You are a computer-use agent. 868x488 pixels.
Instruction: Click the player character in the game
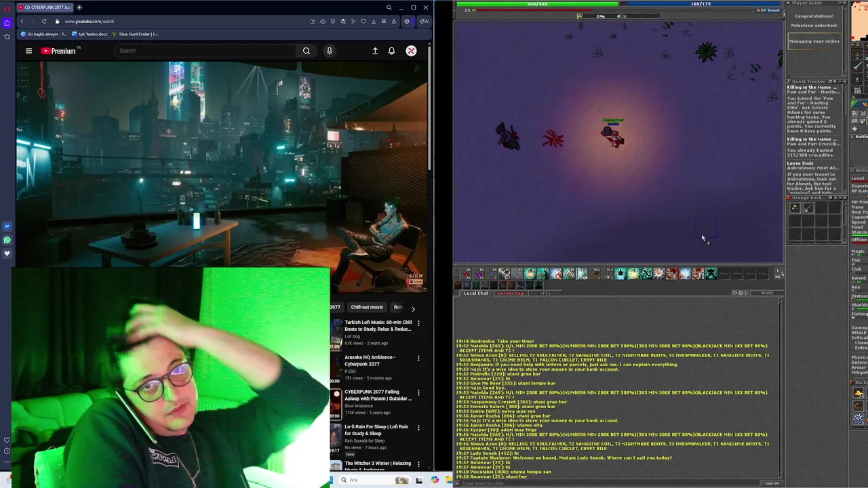[612, 136]
